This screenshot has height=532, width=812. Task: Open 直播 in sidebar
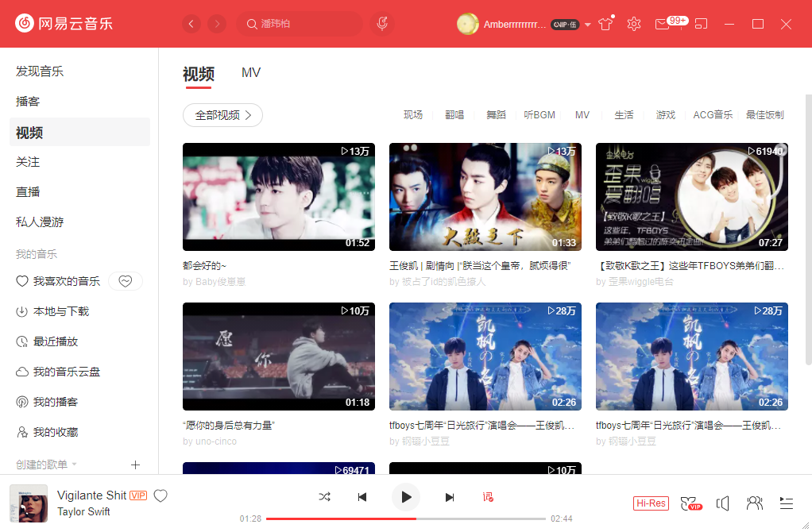click(x=28, y=192)
